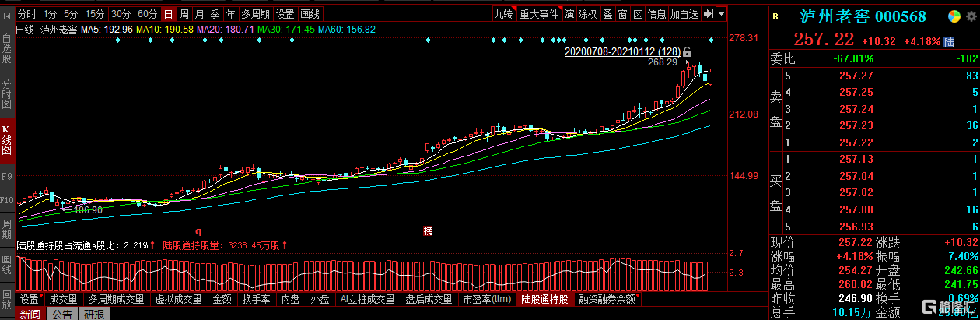
Task: Click the 106.90 low price label
Action: tap(86, 209)
